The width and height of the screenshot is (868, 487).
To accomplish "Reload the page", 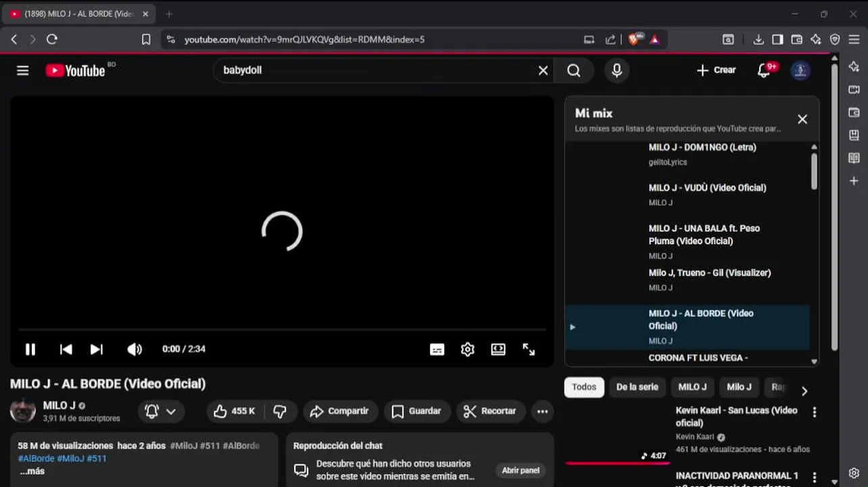I will pyautogui.click(x=52, y=39).
